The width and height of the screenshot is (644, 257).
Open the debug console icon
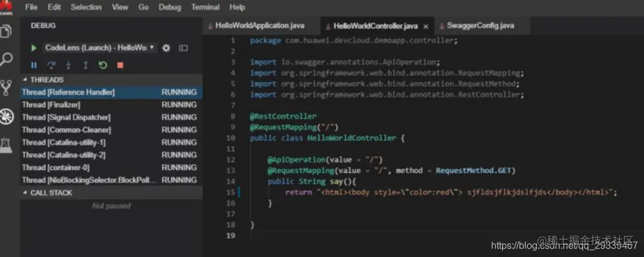point(184,48)
